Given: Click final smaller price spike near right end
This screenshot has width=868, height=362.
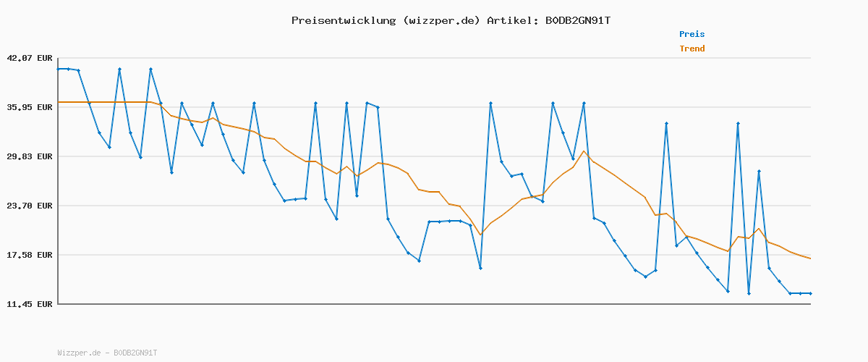Looking at the screenshot, I should [x=759, y=171].
